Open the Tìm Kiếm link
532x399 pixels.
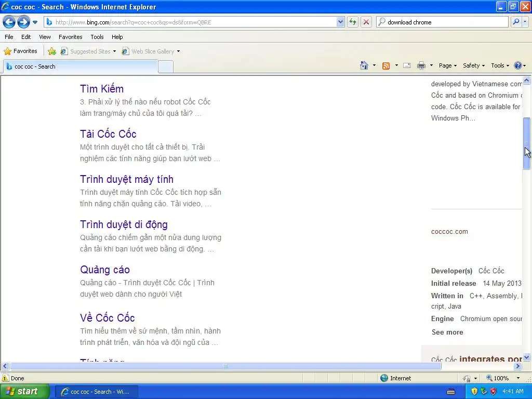click(x=102, y=89)
